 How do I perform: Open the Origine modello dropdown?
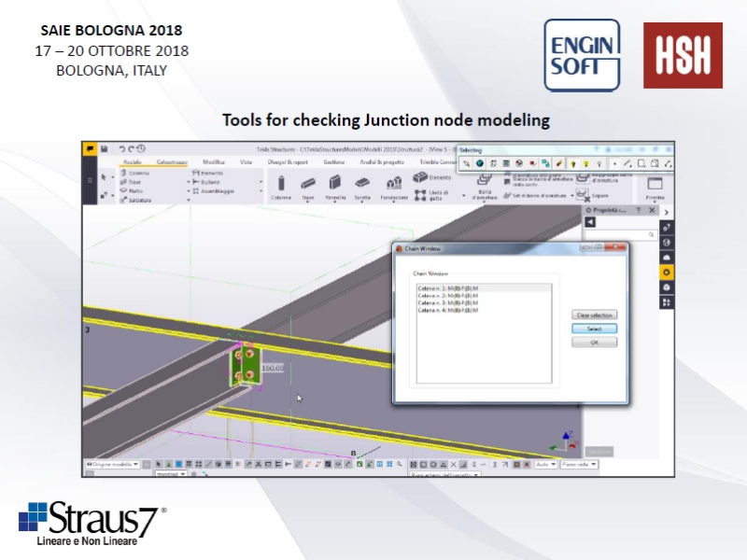[x=112, y=464]
